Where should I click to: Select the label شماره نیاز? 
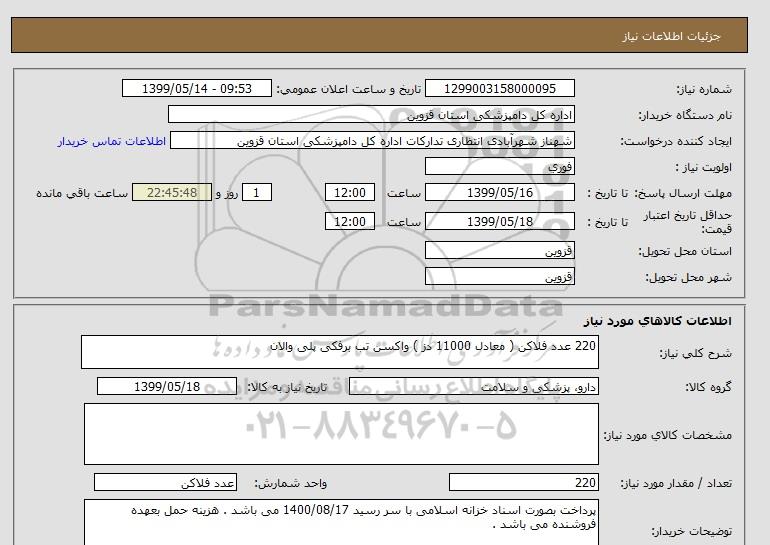click(x=704, y=89)
